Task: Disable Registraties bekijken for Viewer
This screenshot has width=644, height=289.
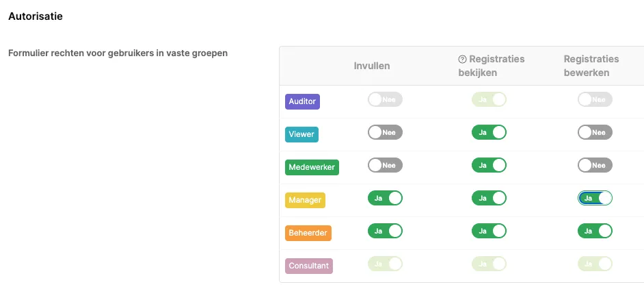Action: (x=489, y=132)
